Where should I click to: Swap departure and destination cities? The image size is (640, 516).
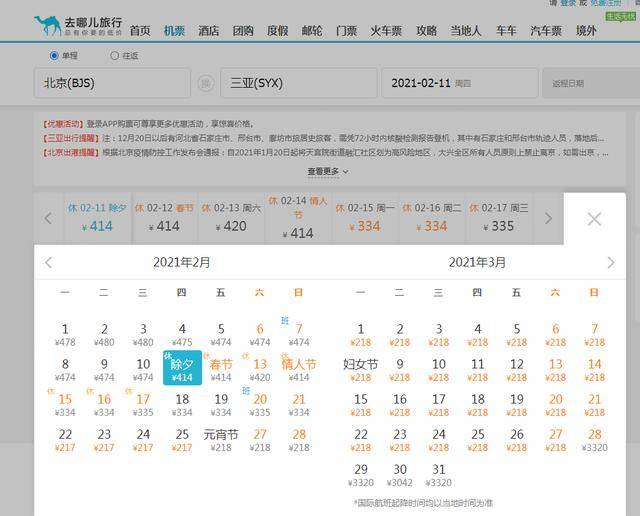[206, 83]
